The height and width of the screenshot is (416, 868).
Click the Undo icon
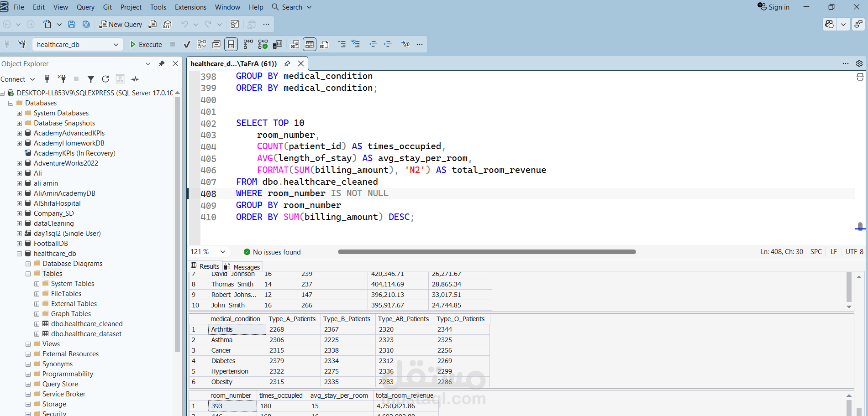tap(184, 24)
